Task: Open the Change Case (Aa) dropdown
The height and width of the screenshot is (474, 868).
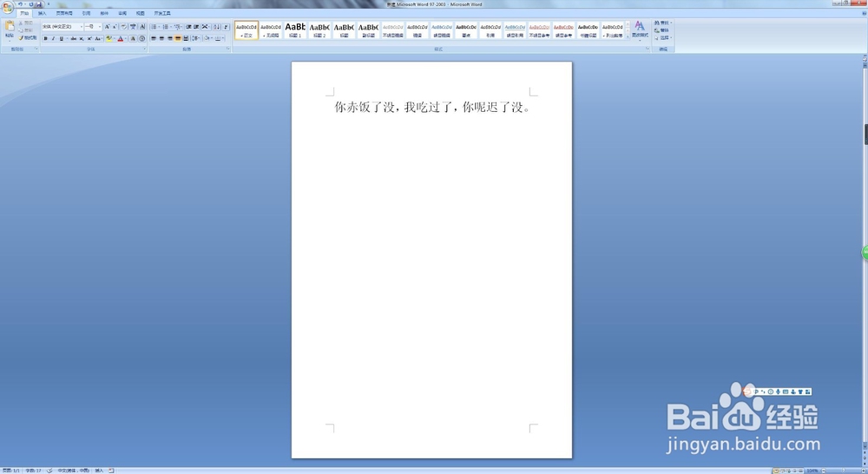Action: (x=98, y=39)
